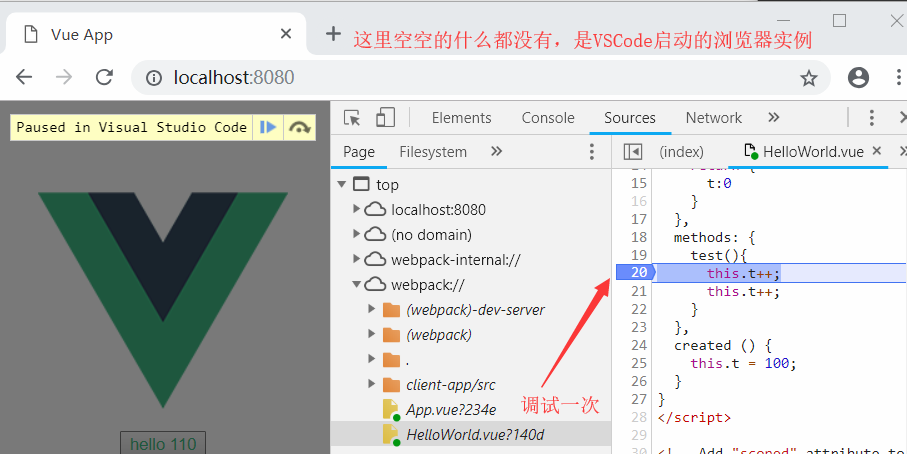Switch to Filesystem navigator tab
The width and height of the screenshot is (907, 454).
pyautogui.click(x=433, y=152)
